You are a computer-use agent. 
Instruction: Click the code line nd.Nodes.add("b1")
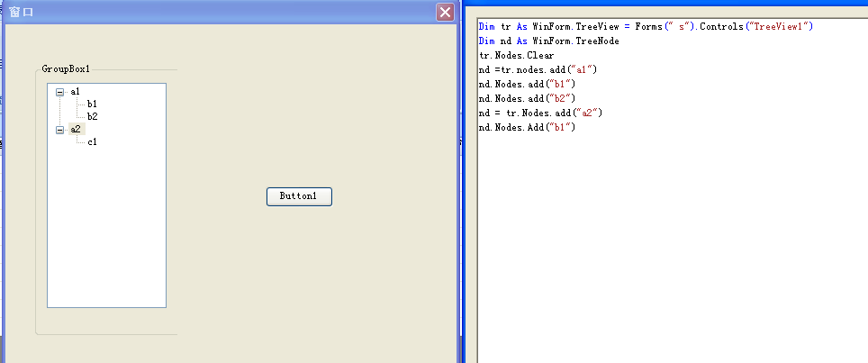(528, 84)
